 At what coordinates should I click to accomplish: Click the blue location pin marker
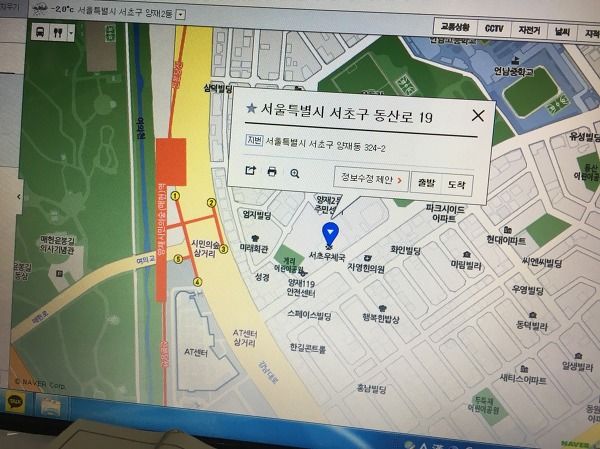[x=330, y=234]
